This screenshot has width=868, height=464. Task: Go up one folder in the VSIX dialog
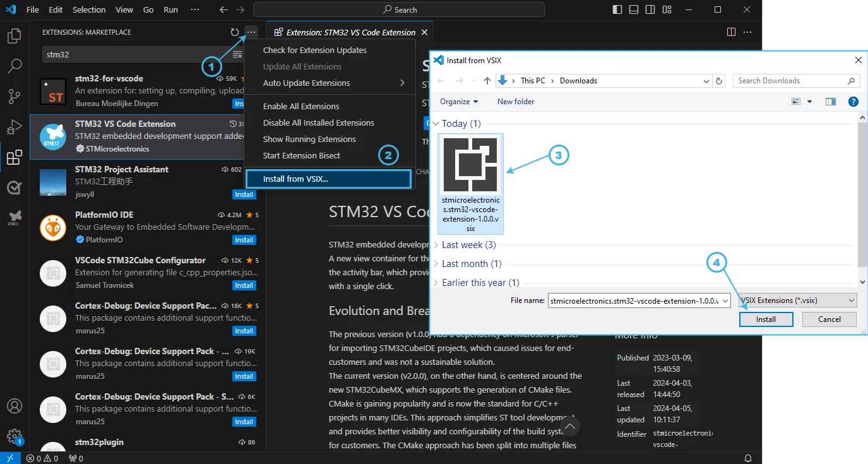coord(487,81)
